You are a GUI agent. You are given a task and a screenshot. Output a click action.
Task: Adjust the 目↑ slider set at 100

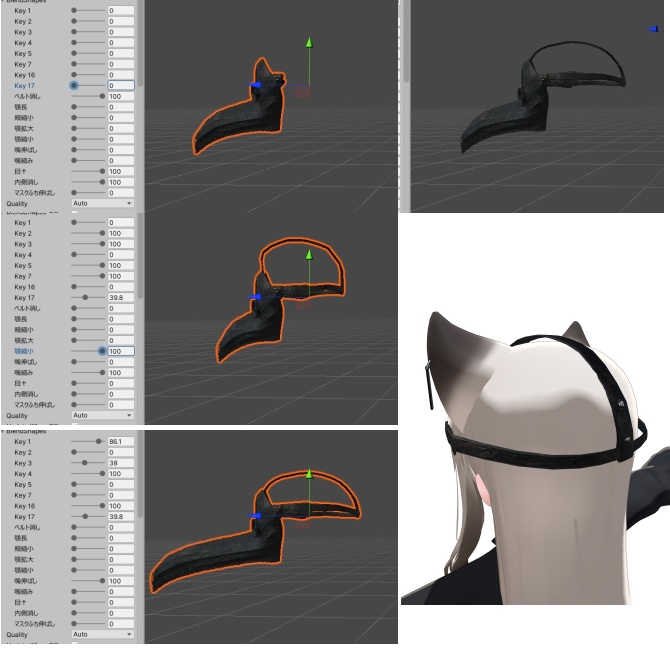88,171
